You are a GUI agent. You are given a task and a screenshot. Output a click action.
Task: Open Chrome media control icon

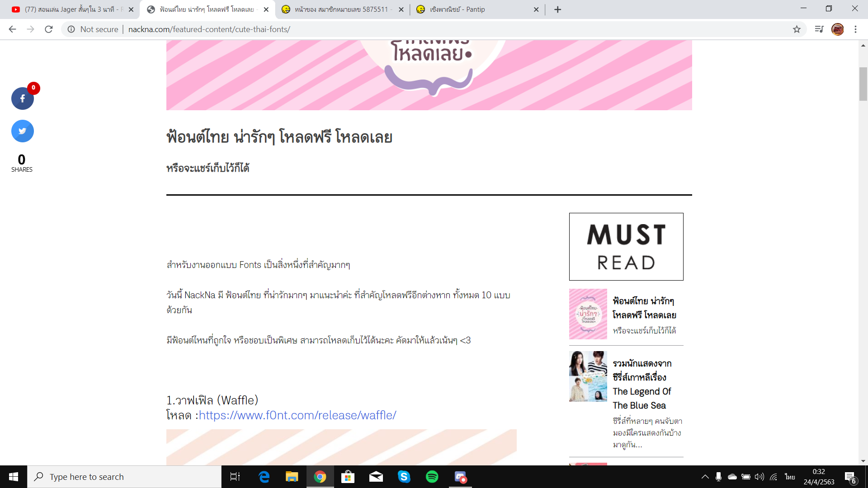point(819,29)
